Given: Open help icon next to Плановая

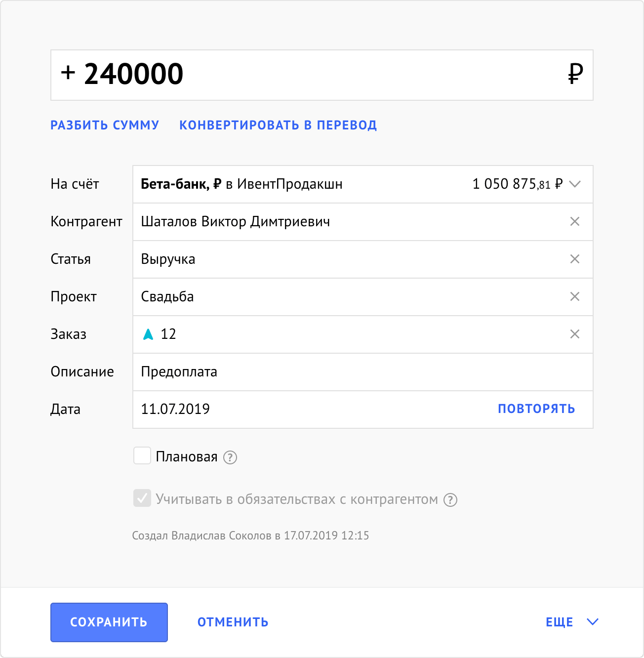Looking at the screenshot, I should tap(230, 457).
